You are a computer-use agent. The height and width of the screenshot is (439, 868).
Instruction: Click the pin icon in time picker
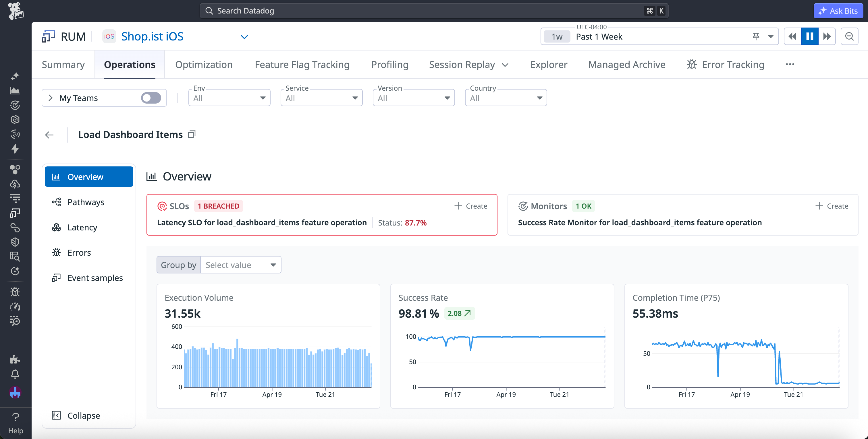tap(756, 36)
